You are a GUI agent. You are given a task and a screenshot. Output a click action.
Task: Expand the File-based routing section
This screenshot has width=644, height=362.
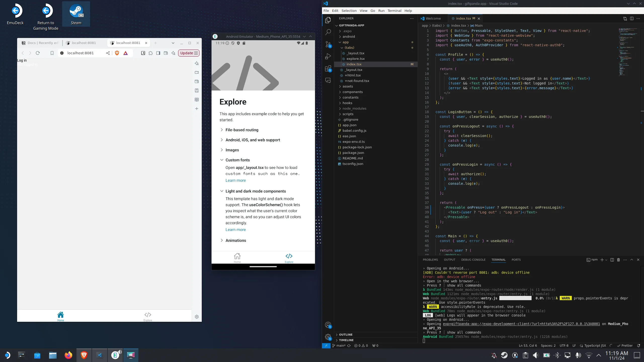coord(239,130)
